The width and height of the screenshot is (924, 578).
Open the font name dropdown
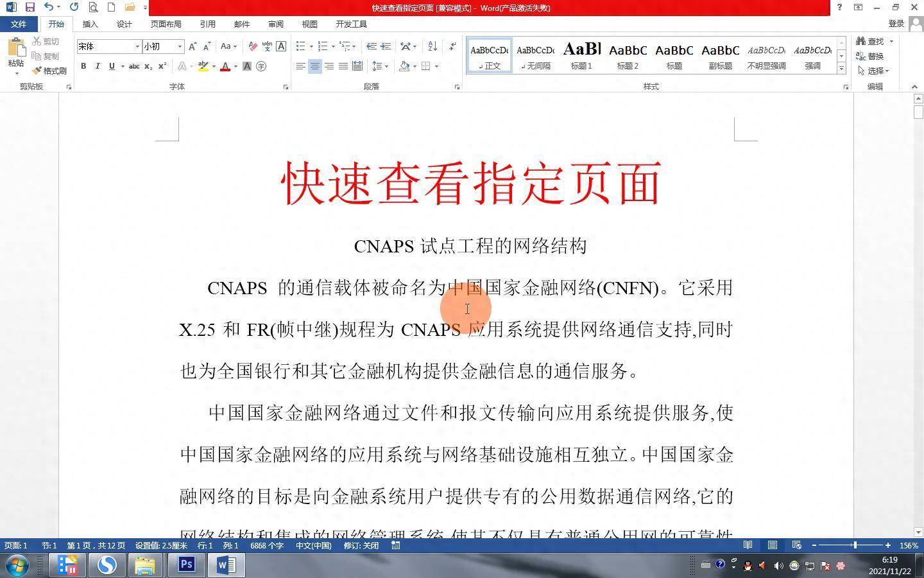[137, 46]
